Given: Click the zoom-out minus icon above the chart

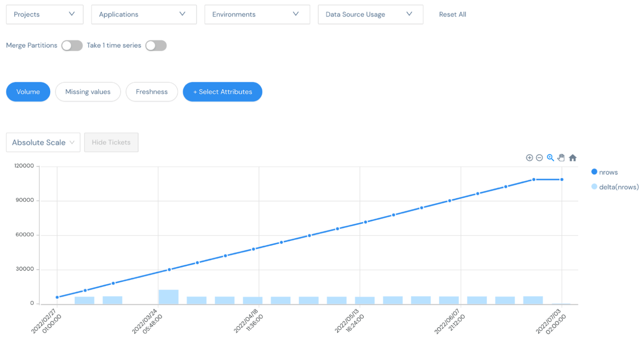Looking at the screenshot, I should 540,158.
